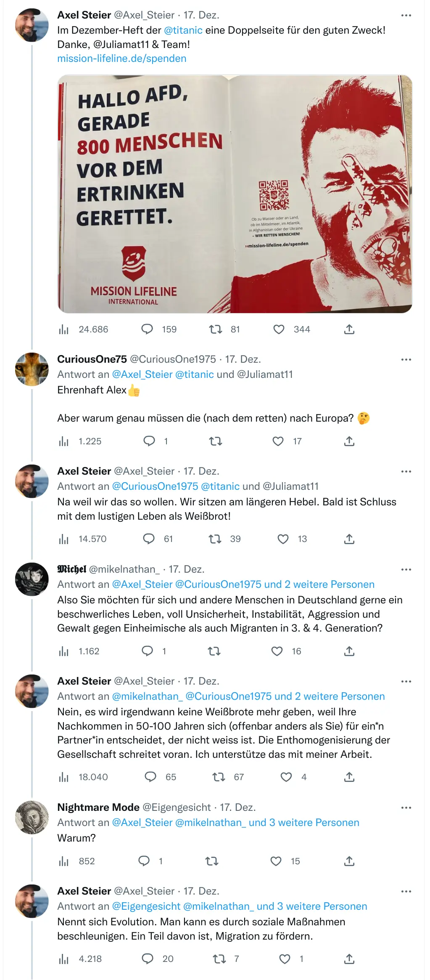Like the Titanic magazine spread tweet

pos(279,329)
